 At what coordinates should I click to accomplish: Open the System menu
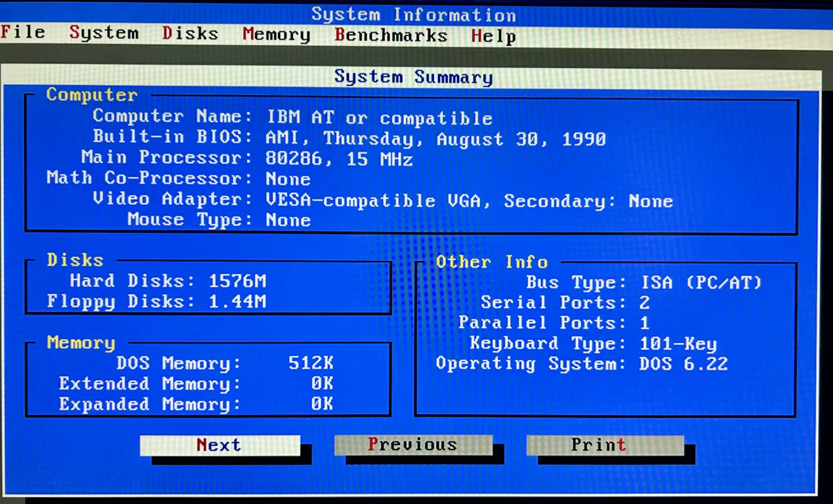click(x=104, y=33)
